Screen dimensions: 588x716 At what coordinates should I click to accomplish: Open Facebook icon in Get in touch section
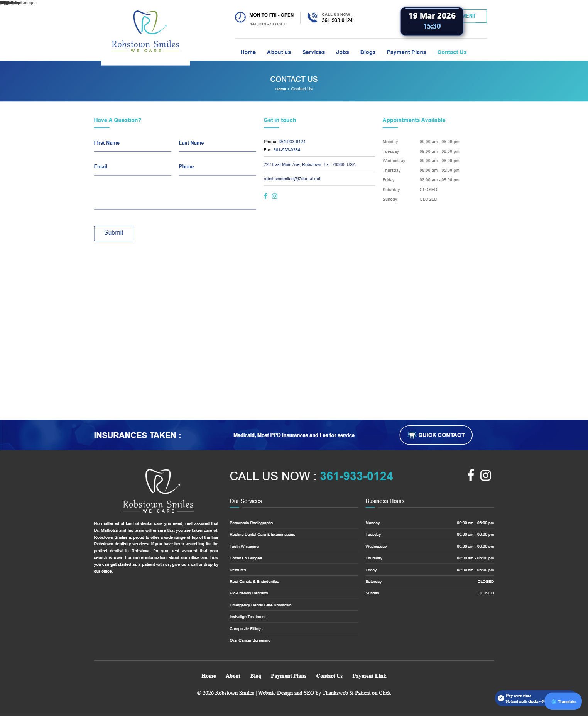[x=265, y=196]
